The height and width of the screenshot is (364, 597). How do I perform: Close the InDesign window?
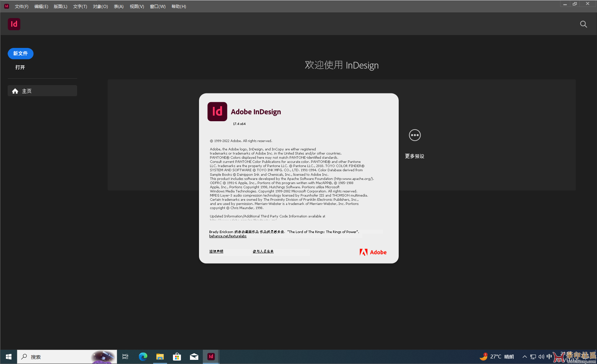tap(588, 4)
